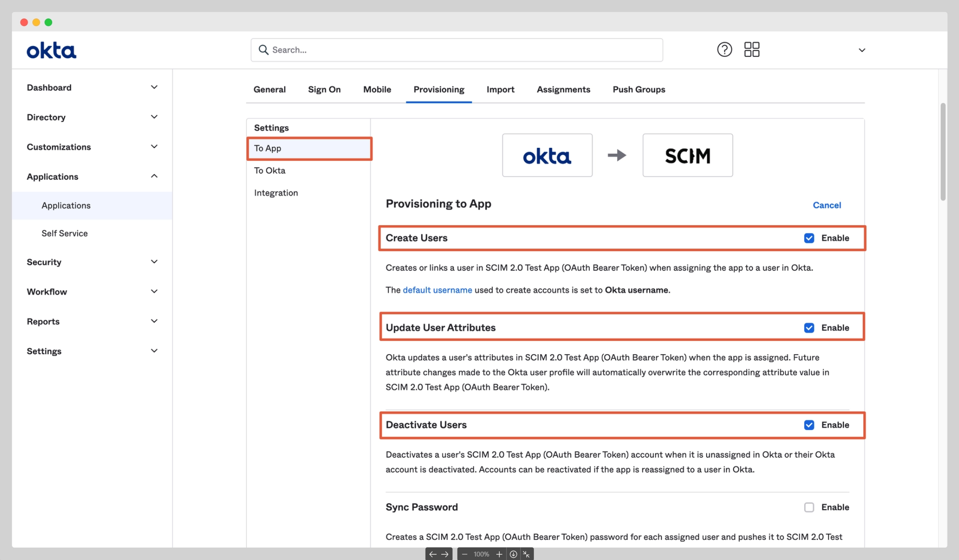Collapse the Applications sidebar section

pyautogui.click(x=154, y=176)
